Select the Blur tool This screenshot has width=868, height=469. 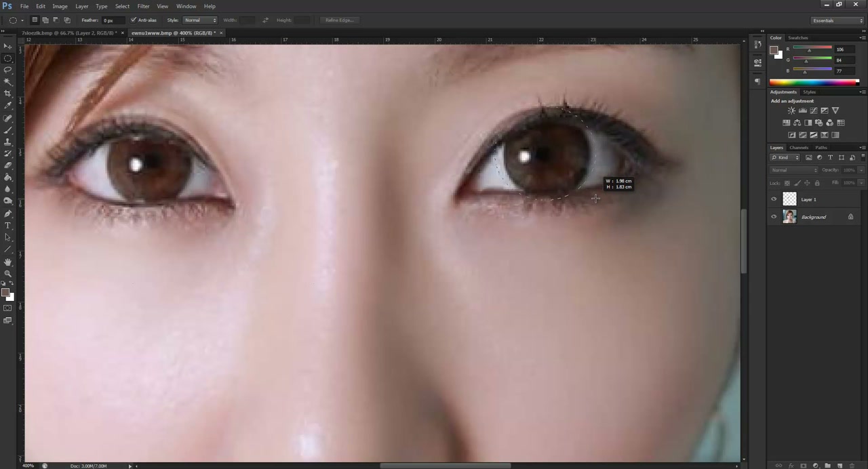[x=7, y=189]
